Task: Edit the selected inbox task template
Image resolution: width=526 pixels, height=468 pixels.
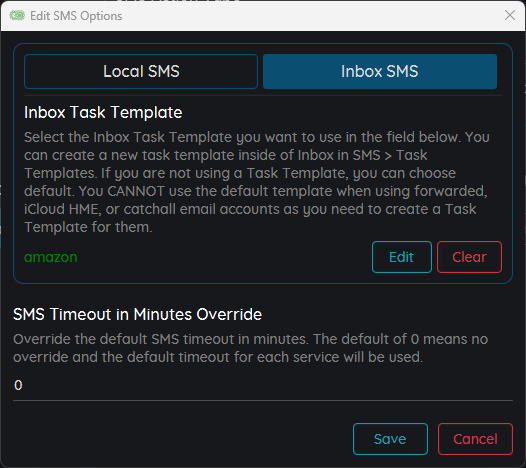Action: tap(402, 257)
